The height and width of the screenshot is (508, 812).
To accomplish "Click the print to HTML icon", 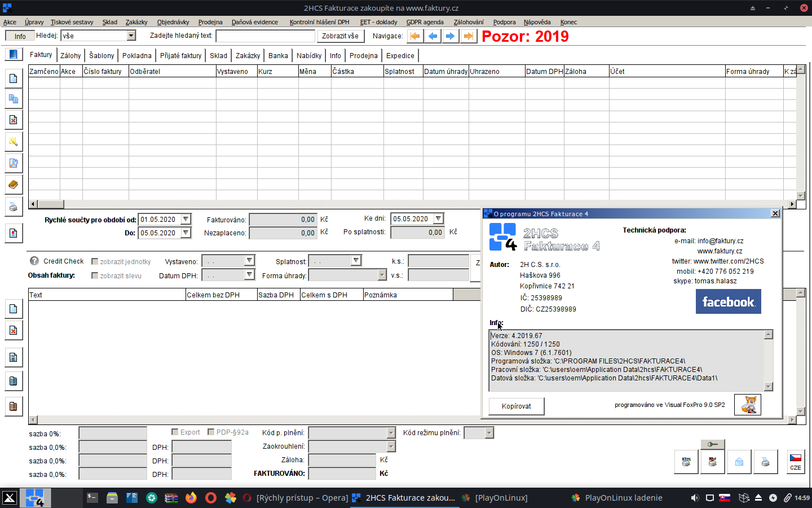I will [x=686, y=462].
